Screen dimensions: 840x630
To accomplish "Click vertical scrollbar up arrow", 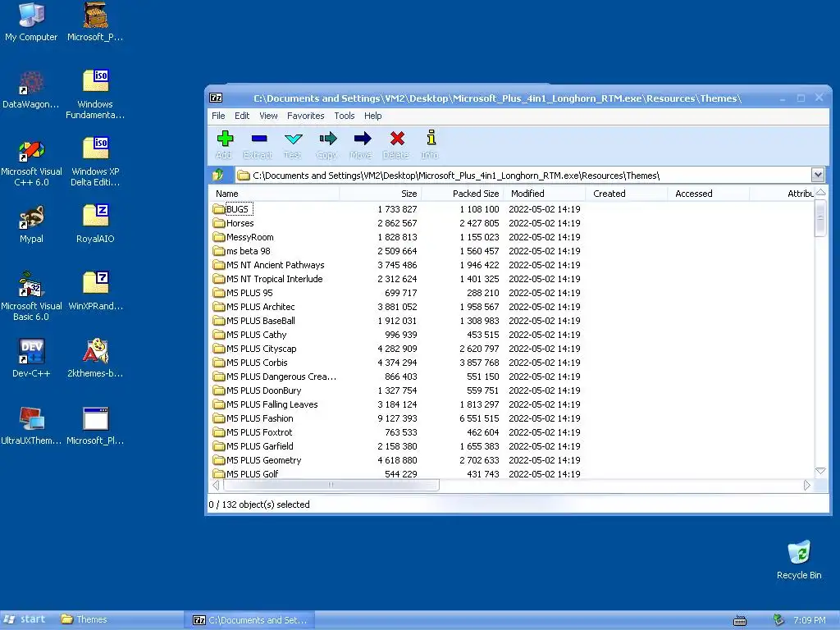I will click(x=820, y=192).
